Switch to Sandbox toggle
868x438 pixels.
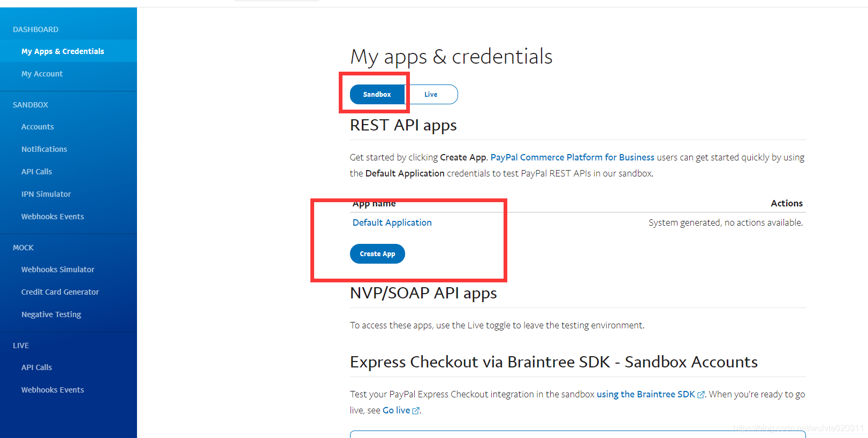click(x=377, y=95)
